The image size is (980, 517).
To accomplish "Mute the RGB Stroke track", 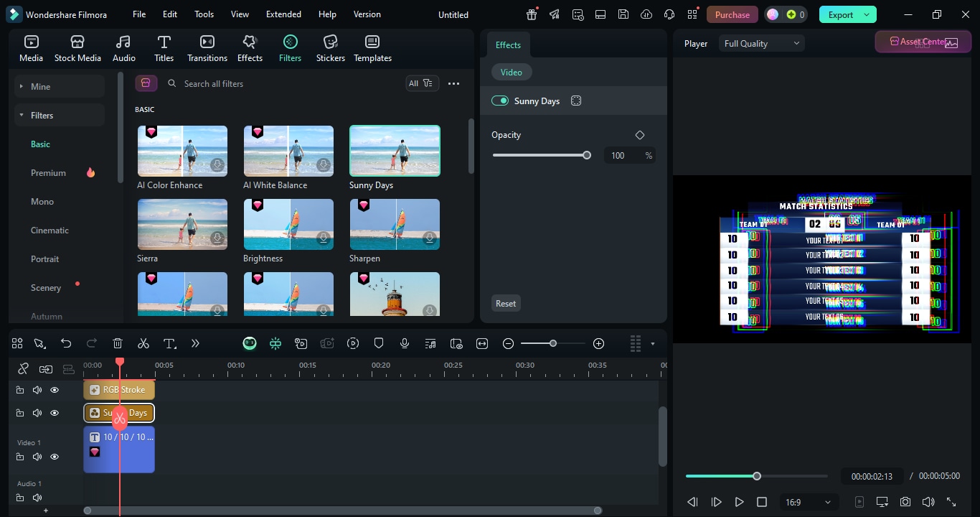I will [x=37, y=390].
